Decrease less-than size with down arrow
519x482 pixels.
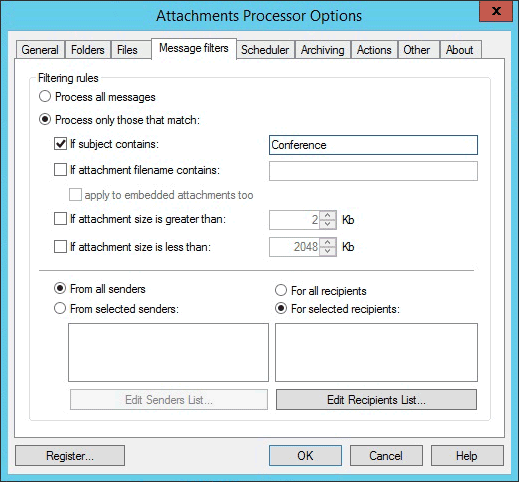328,251
